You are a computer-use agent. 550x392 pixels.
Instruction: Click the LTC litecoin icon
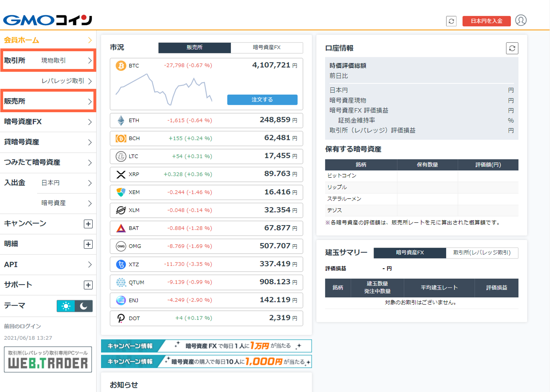(x=121, y=156)
